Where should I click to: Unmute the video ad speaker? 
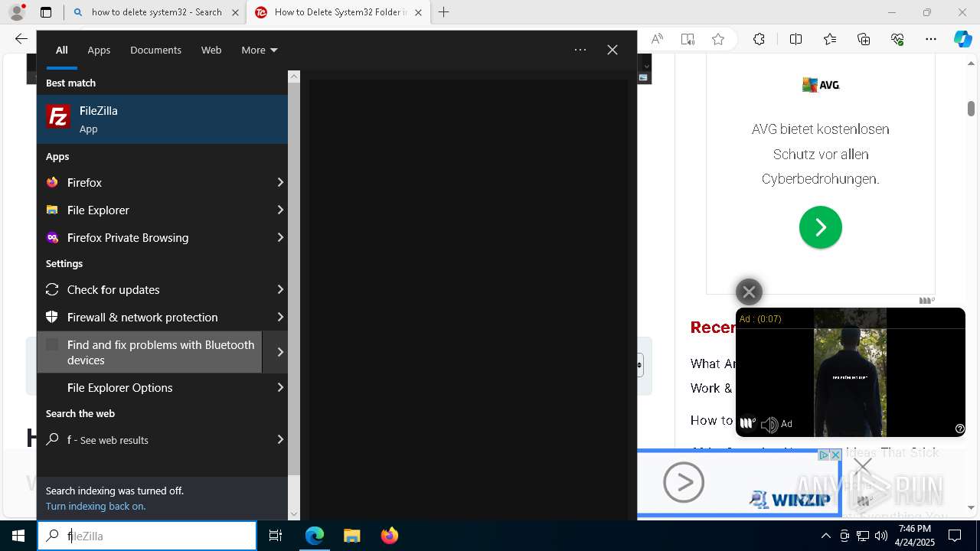pos(769,424)
